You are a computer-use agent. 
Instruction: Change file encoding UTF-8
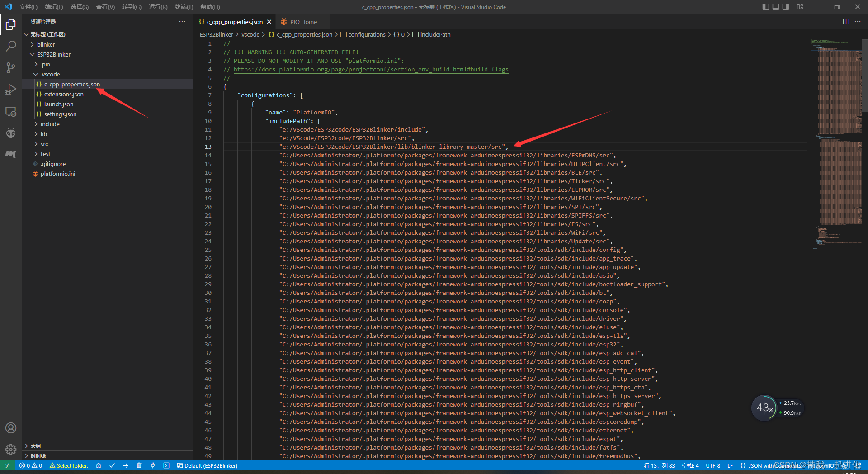click(713, 465)
